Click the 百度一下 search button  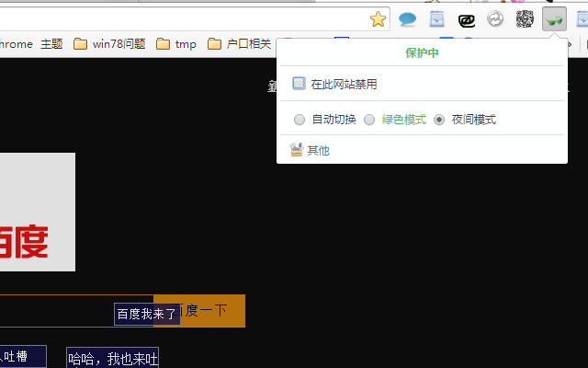[x=199, y=311]
